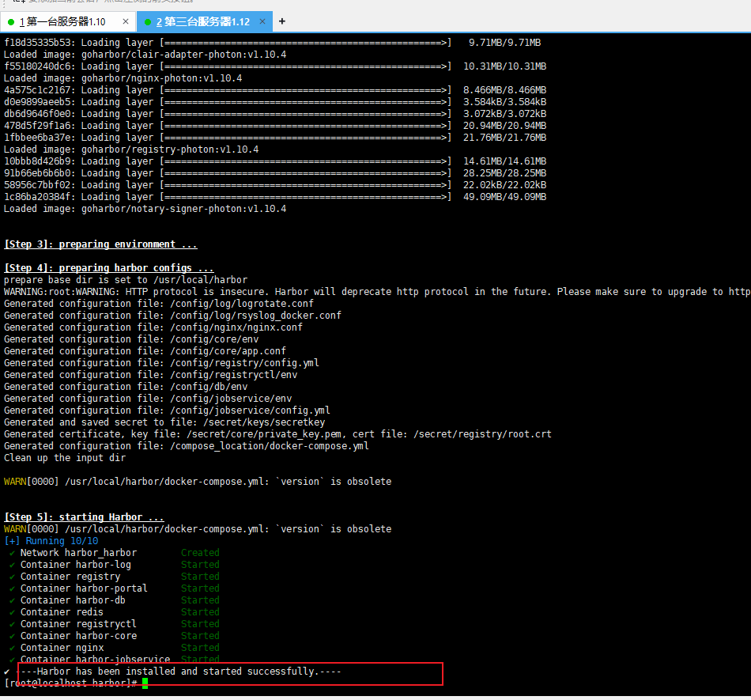Click path /config/core/env
Image resolution: width=751 pixels, height=700 pixels.
[x=214, y=339]
